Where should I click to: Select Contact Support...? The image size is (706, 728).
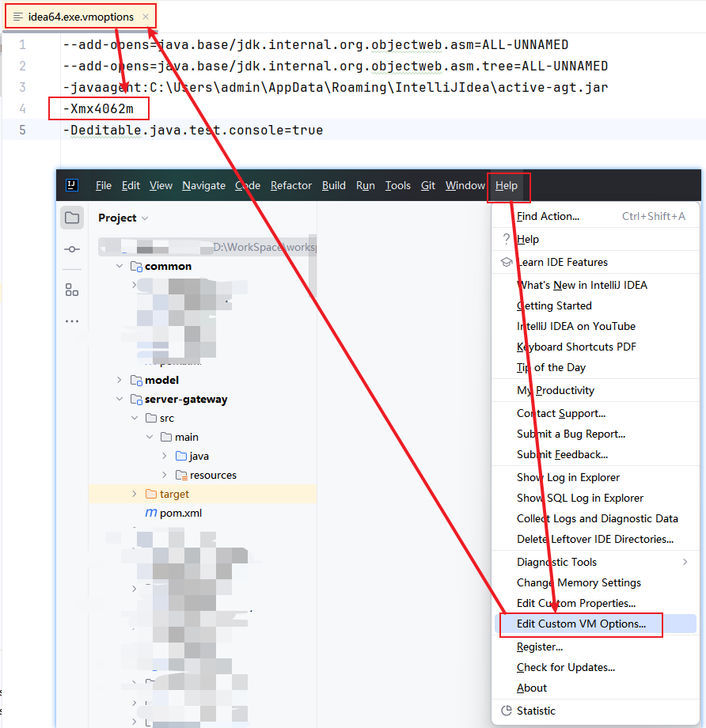coord(596,413)
